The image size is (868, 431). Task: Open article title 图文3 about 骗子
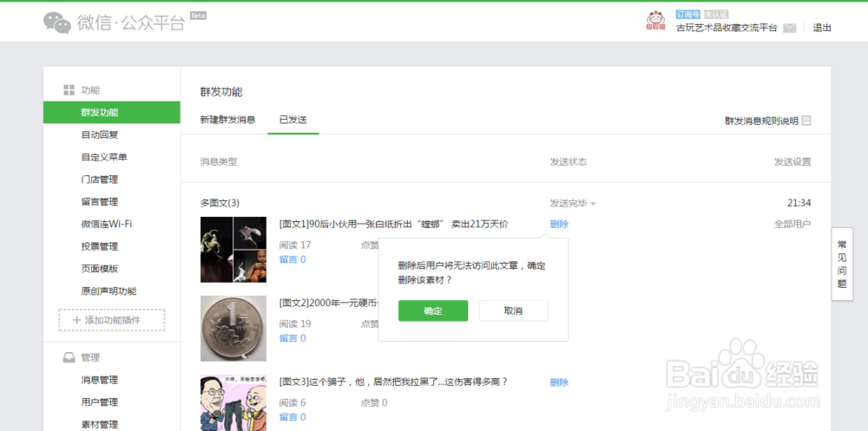394,382
